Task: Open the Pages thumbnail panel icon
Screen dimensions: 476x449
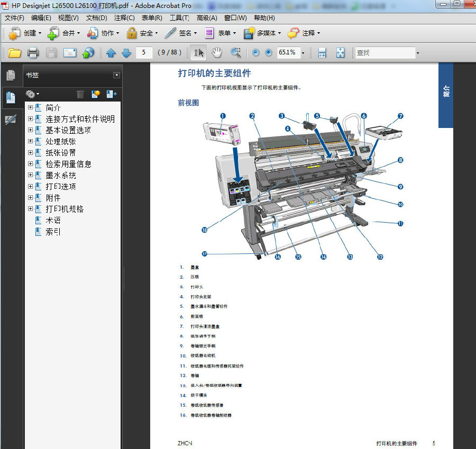Action: pyautogui.click(x=11, y=75)
